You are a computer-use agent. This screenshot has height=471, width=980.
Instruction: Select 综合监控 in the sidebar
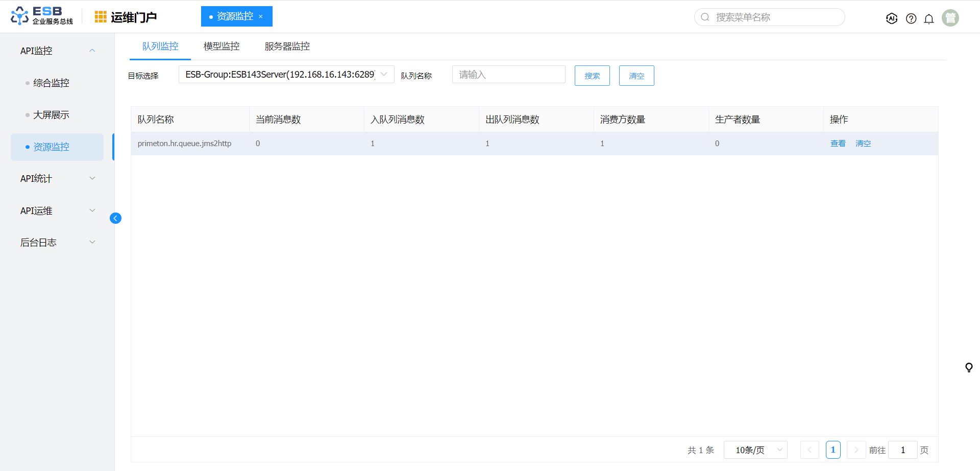[x=51, y=83]
